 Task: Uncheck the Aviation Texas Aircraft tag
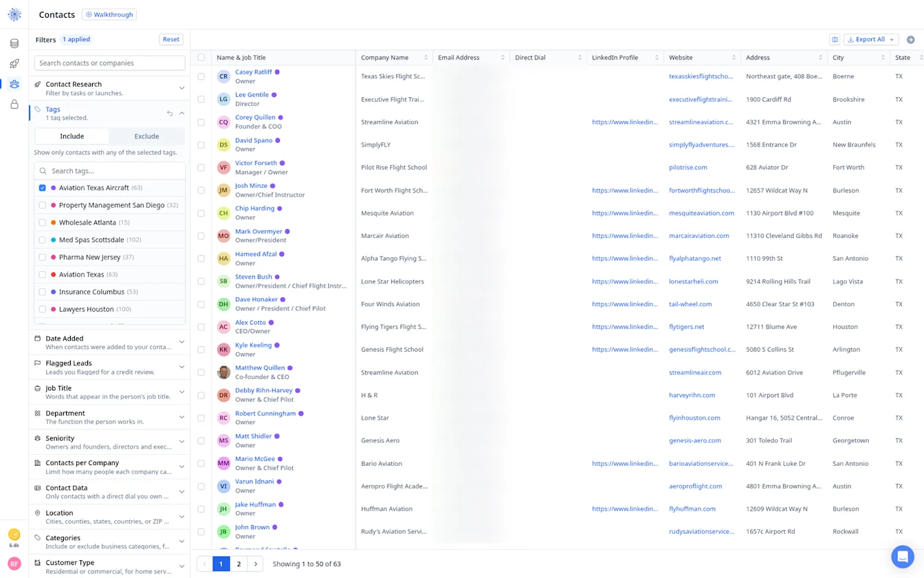pos(43,188)
